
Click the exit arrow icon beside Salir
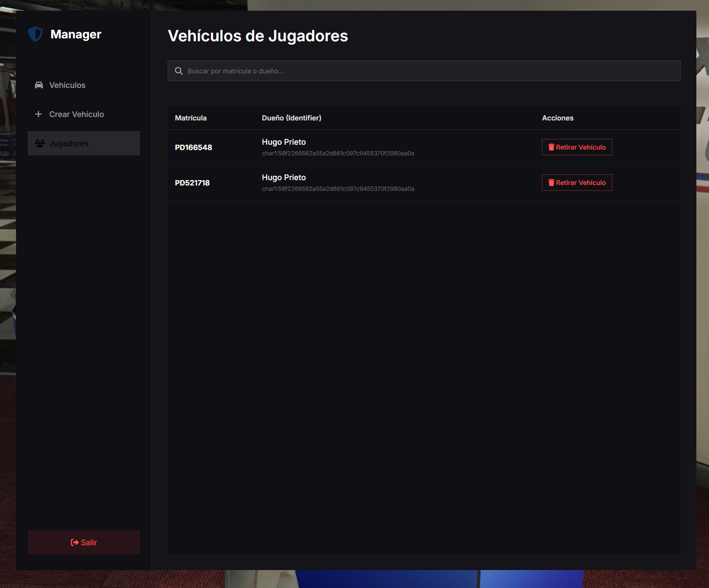[x=75, y=542]
